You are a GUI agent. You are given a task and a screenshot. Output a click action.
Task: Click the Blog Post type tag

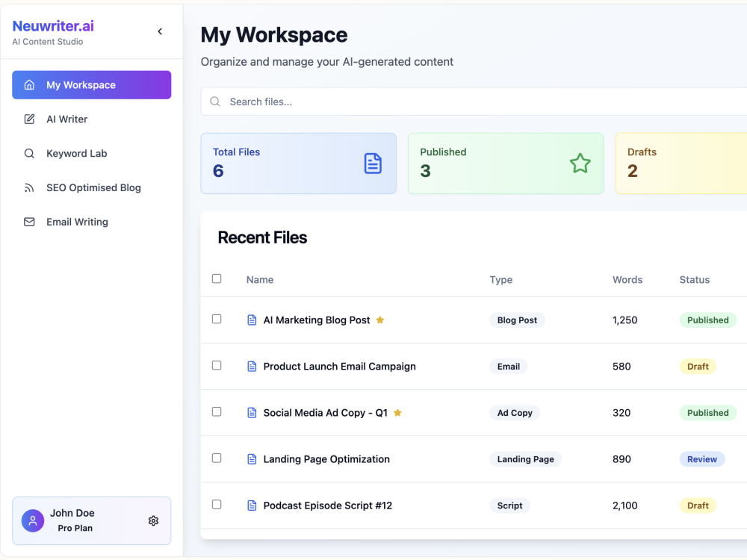click(x=518, y=320)
